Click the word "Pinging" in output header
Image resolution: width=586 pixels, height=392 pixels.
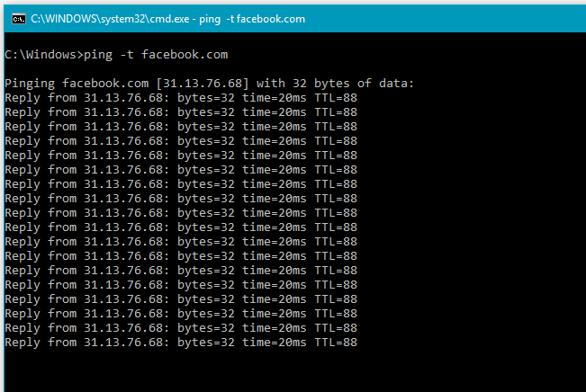point(29,84)
